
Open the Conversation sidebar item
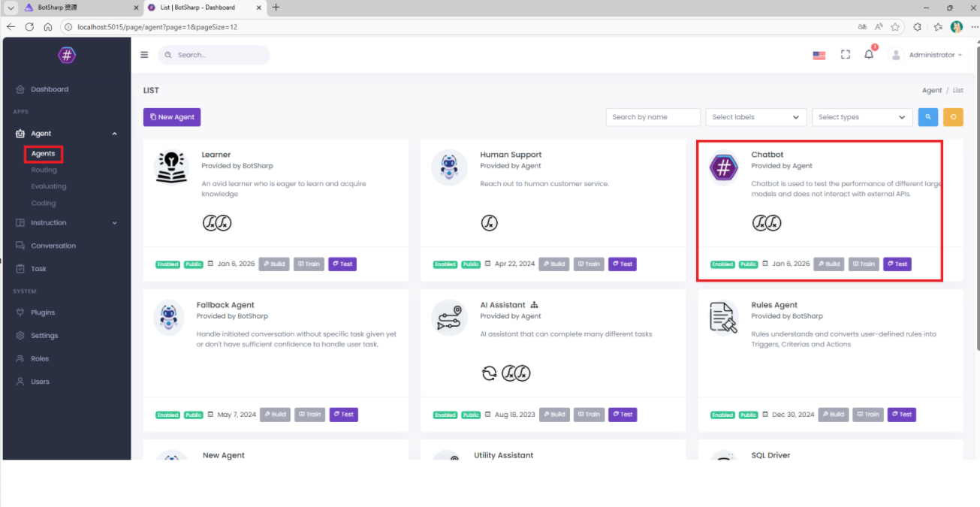click(x=53, y=246)
